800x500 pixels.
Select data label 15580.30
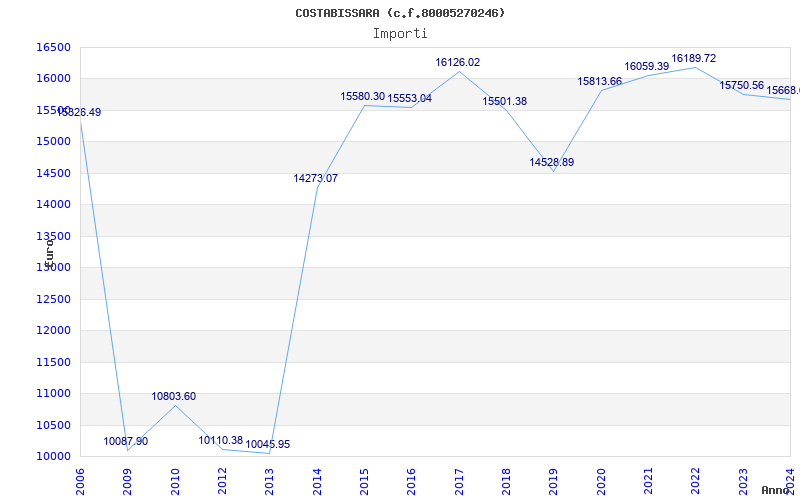363,96
